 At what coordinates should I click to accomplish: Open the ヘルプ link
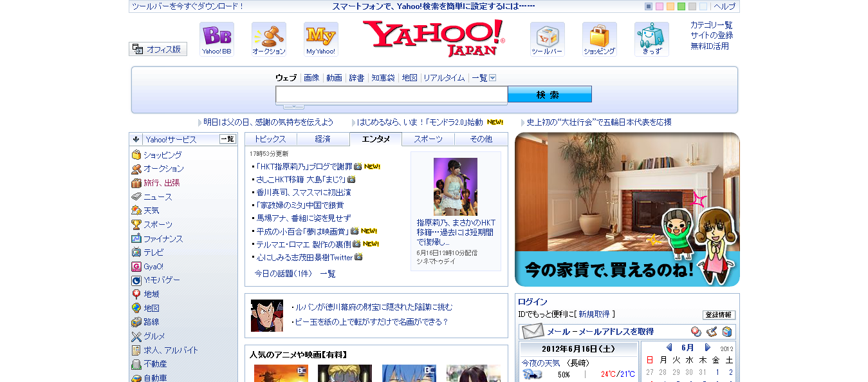click(x=725, y=6)
